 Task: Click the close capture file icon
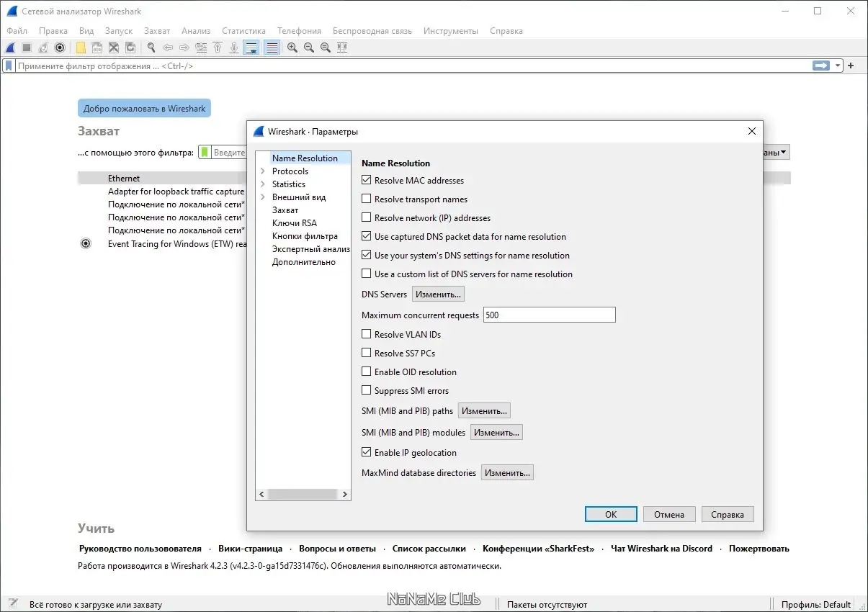[x=114, y=48]
